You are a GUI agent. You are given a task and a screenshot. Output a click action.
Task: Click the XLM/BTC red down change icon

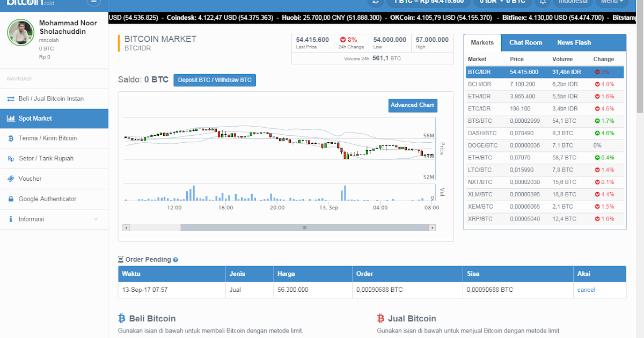[x=597, y=194]
